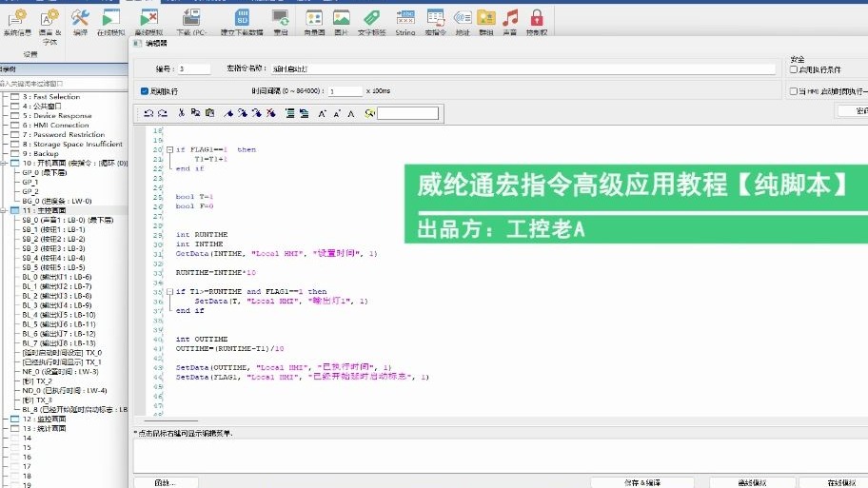Click the find icon beside search box
This screenshot has height=488, width=868.
click(x=369, y=113)
